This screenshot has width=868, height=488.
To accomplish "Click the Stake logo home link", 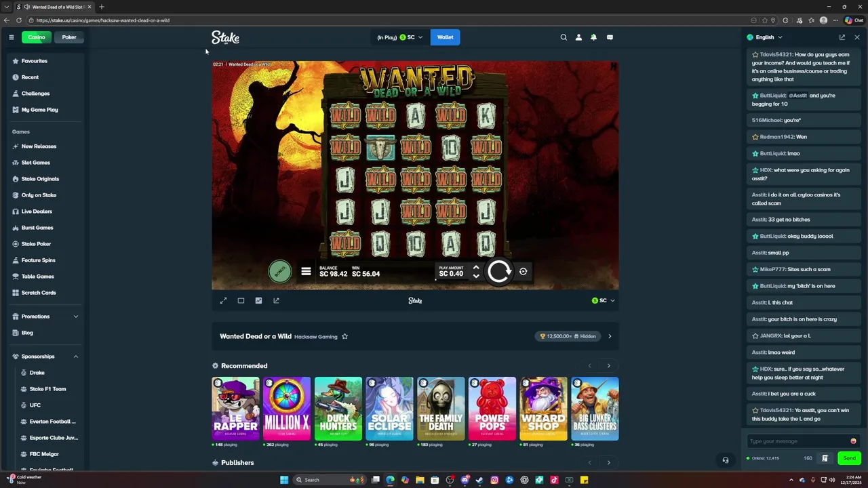I will 225,37.
